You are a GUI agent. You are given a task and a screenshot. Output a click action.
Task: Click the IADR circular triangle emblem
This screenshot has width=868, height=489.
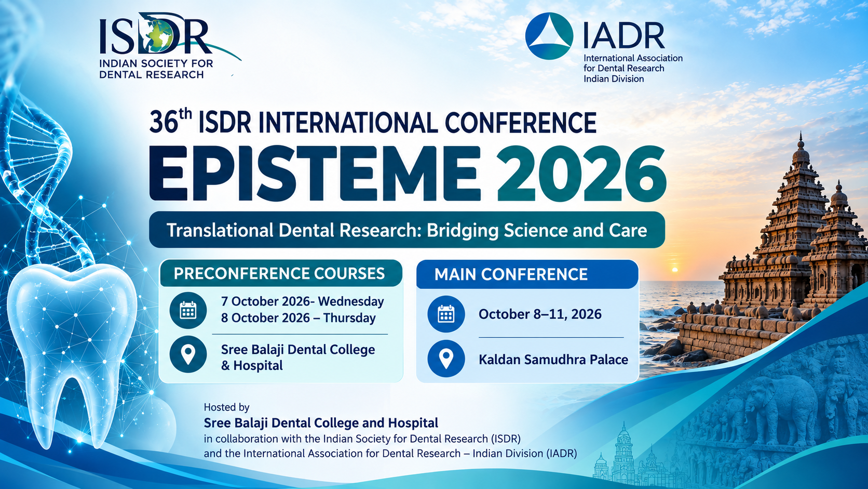(x=549, y=36)
